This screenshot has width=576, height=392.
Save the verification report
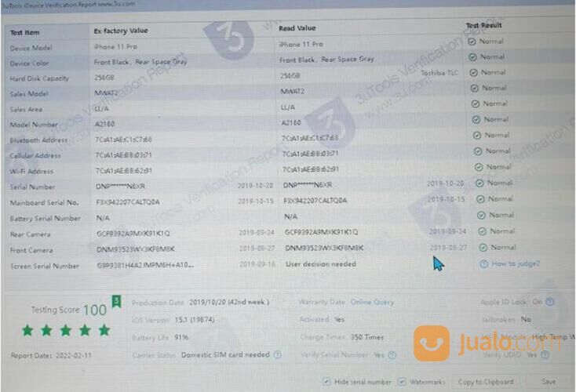click(x=549, y=382)
